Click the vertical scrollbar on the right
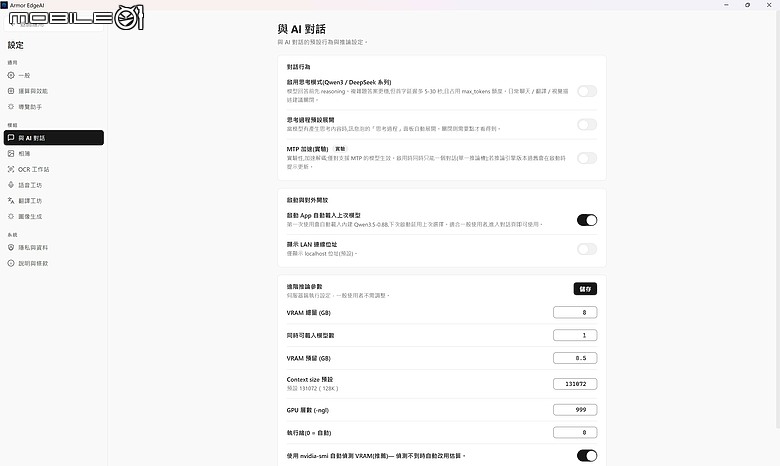 [x=778, y=219]
